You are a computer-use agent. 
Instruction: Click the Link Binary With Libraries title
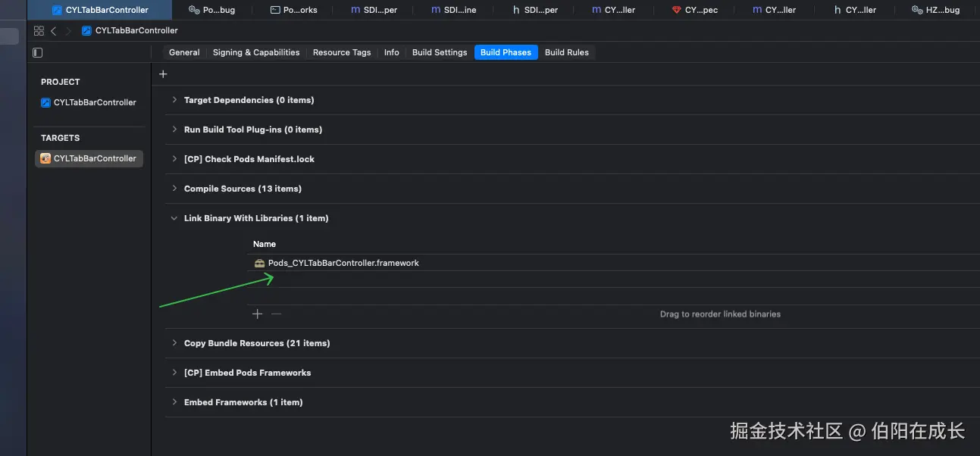coord(256,218)
